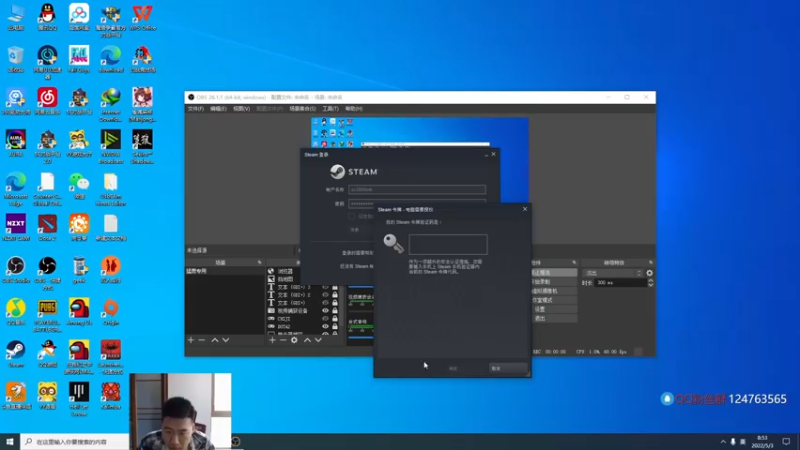Open source properties gear in OBS sources toolbar
Image resolution: width=800 pixels, height=450 pixels.
click(x=294, y=340)
